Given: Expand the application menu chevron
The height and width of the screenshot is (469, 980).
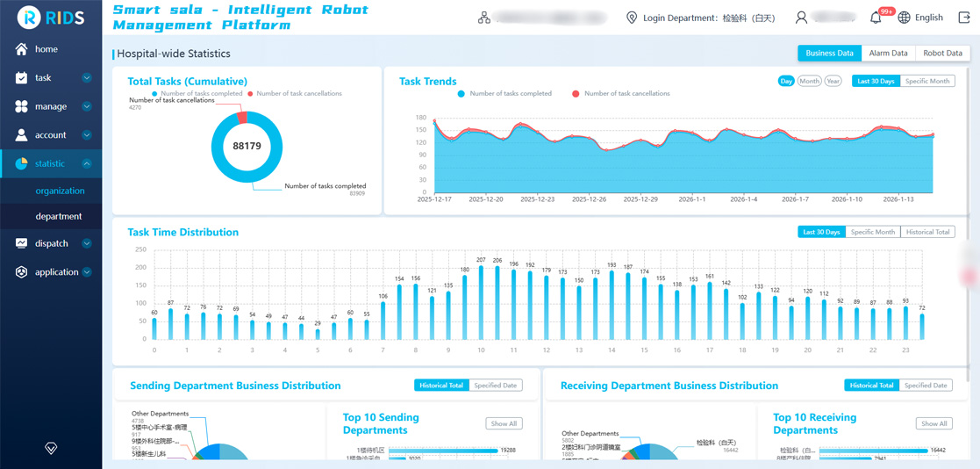Looking at the screenshot, I should coord(87,272).
